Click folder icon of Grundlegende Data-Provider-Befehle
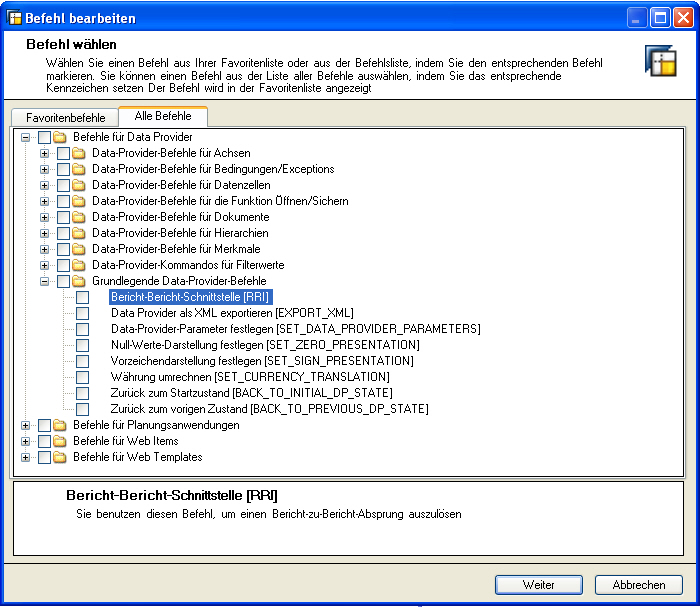The width and height of the screenshot is (700, 607). point(79,281)
